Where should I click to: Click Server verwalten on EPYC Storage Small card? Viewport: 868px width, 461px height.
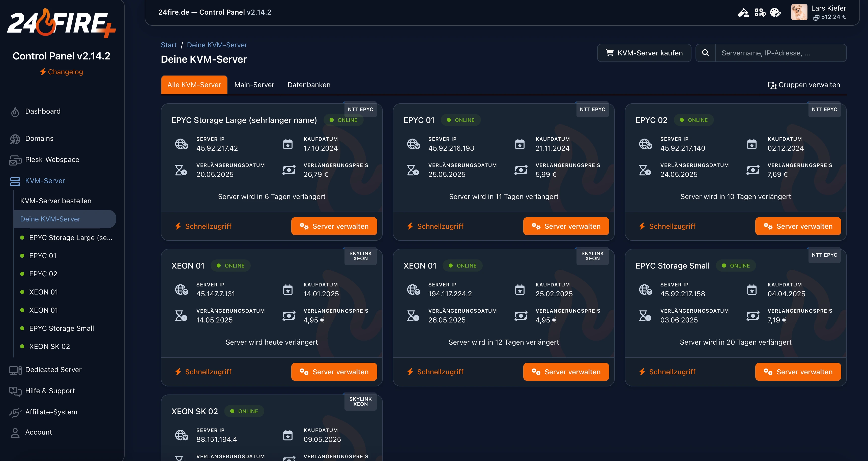coord(798,372)
